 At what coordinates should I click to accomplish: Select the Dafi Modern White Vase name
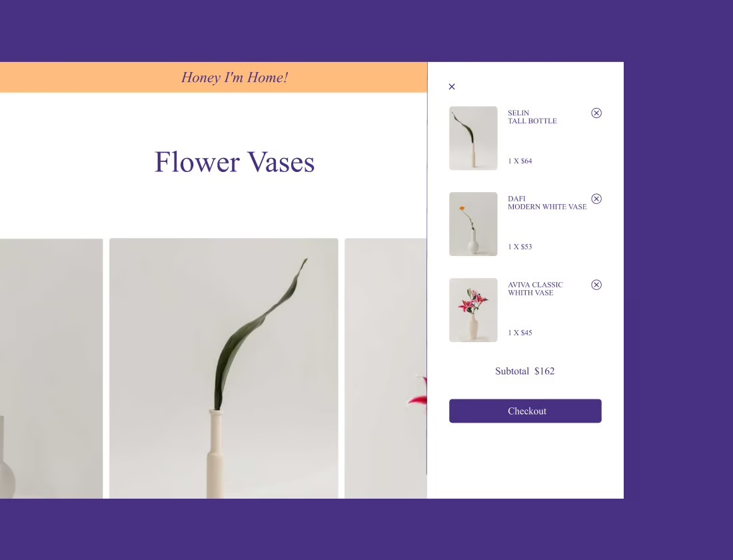click(x=547, y=203)
